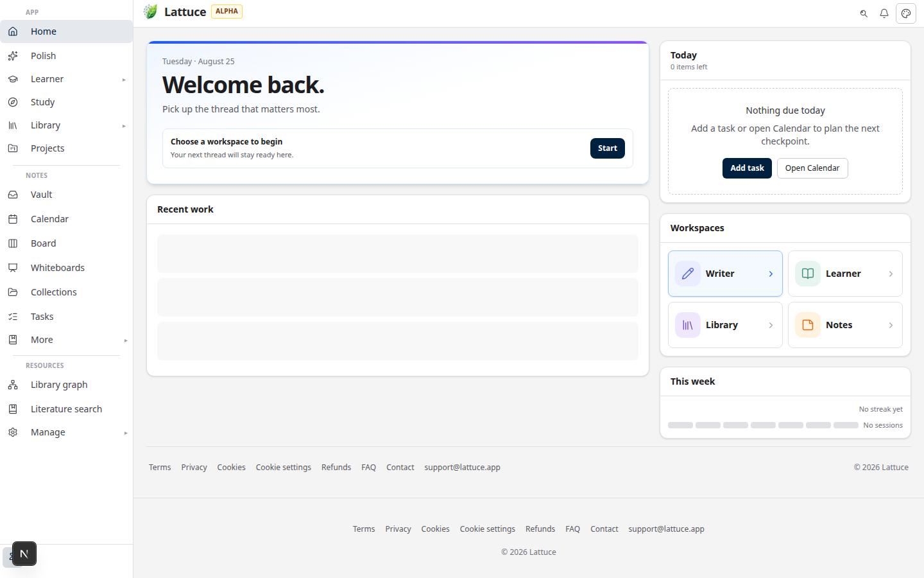Open Calendar icon in sidebar
924x578 pixels.
pos(13,219)
